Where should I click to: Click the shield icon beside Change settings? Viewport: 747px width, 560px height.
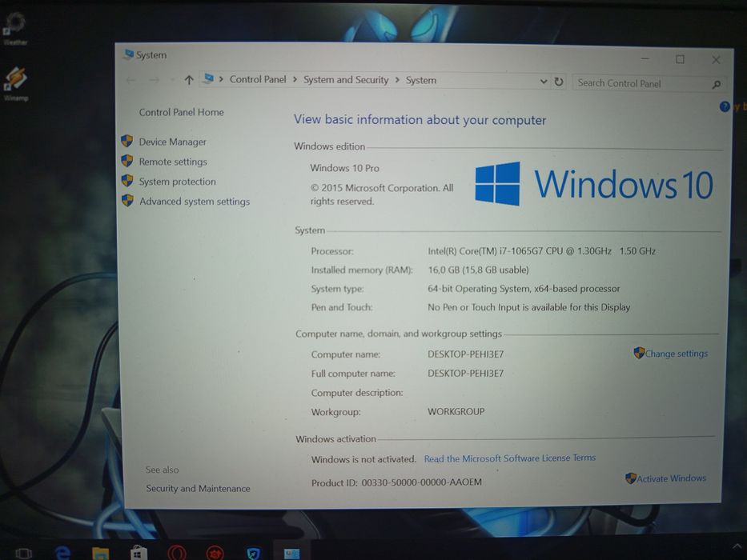(639, 353)
